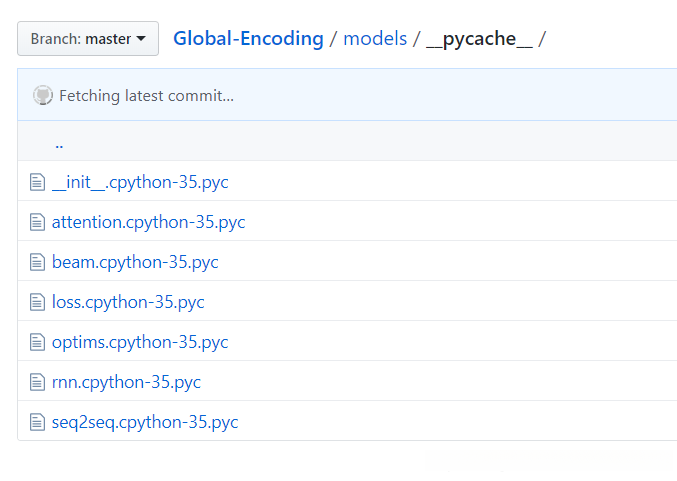The height and width of the screenshot is (481, 677).
Task: Click file icon next to attention.cpython-35.pyc
Action: coord(38,222)
